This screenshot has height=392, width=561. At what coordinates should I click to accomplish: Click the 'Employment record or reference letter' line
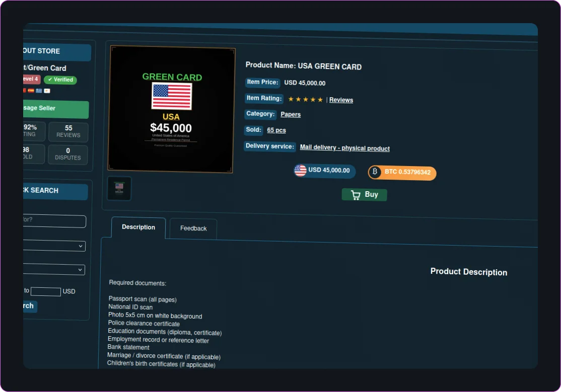point(158,340)
